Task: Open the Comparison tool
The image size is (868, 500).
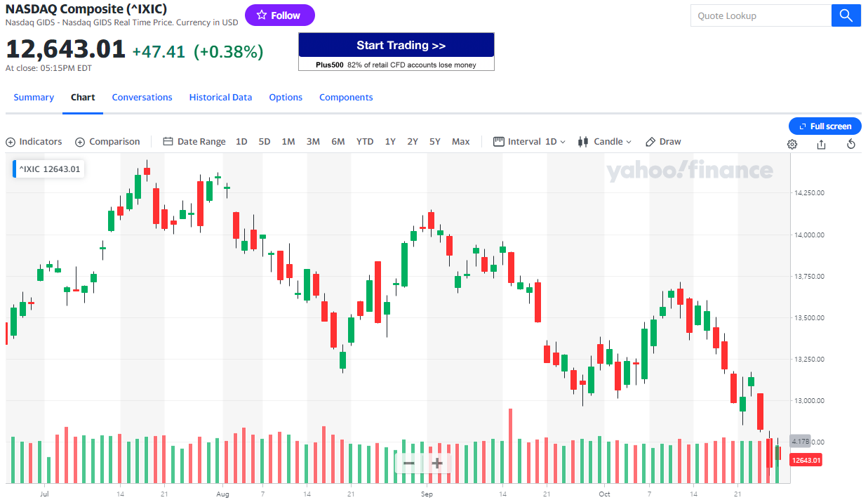Action: 107,142
